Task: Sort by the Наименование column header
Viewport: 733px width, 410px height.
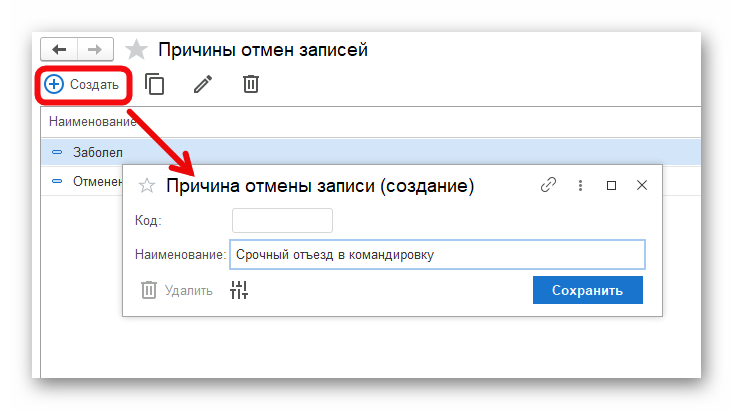Action: pos(93,122)
